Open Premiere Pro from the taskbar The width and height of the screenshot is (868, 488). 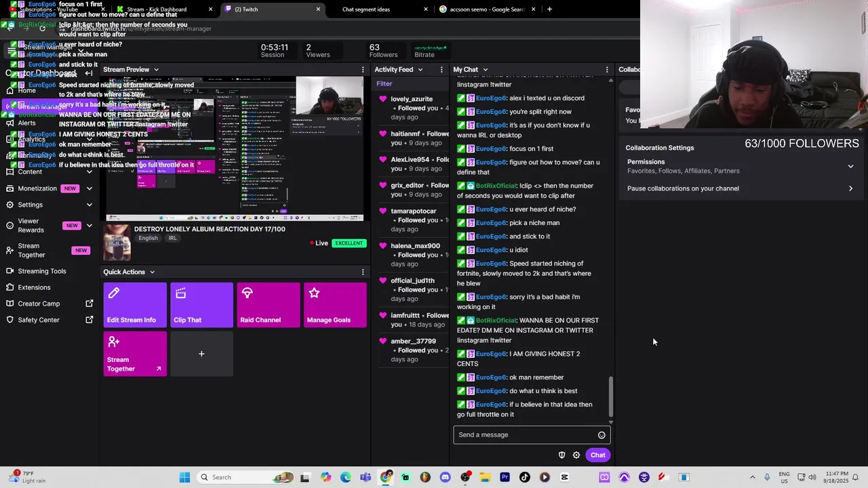click(x=505, y=477)
